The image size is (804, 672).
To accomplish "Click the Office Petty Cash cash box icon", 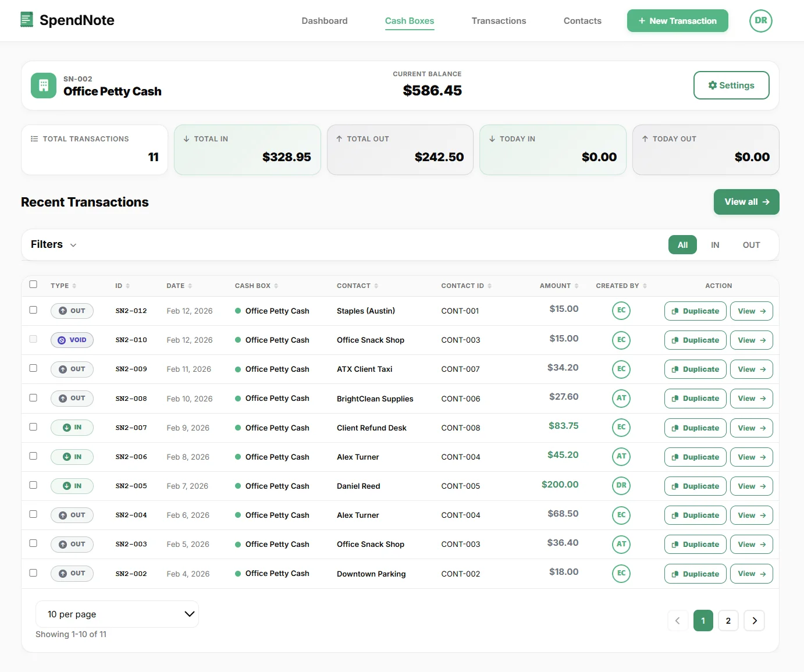I will 43,85.
